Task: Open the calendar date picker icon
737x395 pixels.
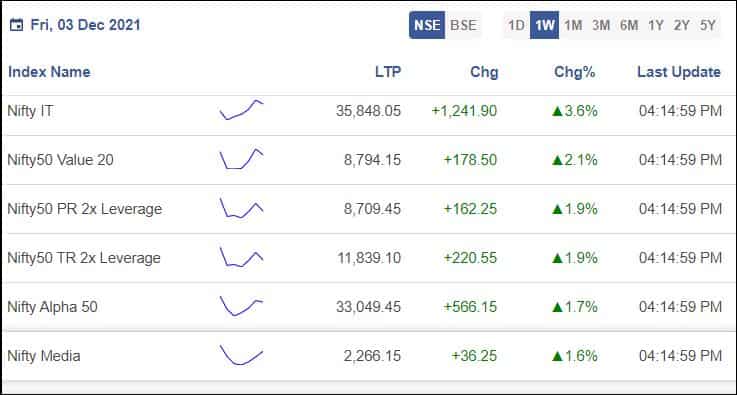Action: tap(16, 25)
